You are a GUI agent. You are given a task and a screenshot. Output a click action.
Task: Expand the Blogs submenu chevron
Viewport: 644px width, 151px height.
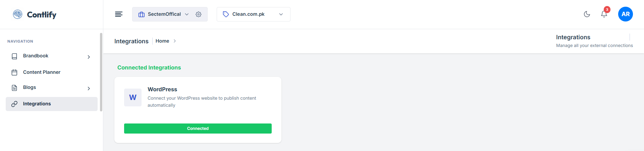(89, 89)
